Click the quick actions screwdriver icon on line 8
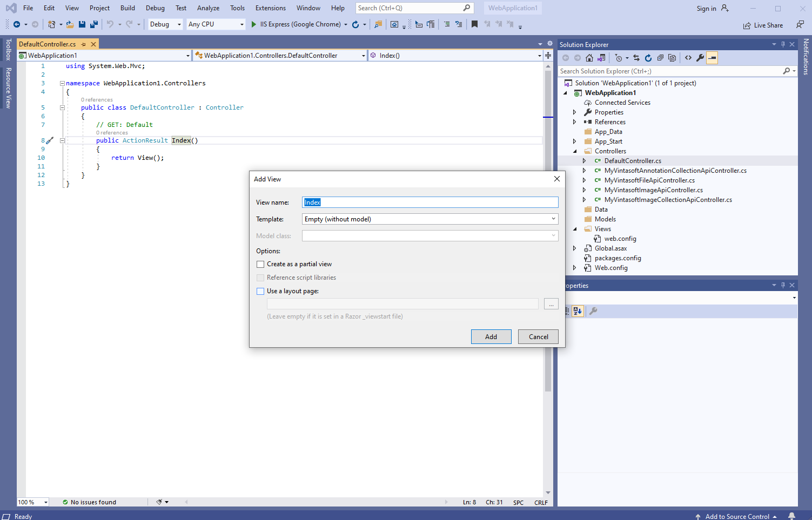This screenshot has width=812, height=520. tap(50, 140)
